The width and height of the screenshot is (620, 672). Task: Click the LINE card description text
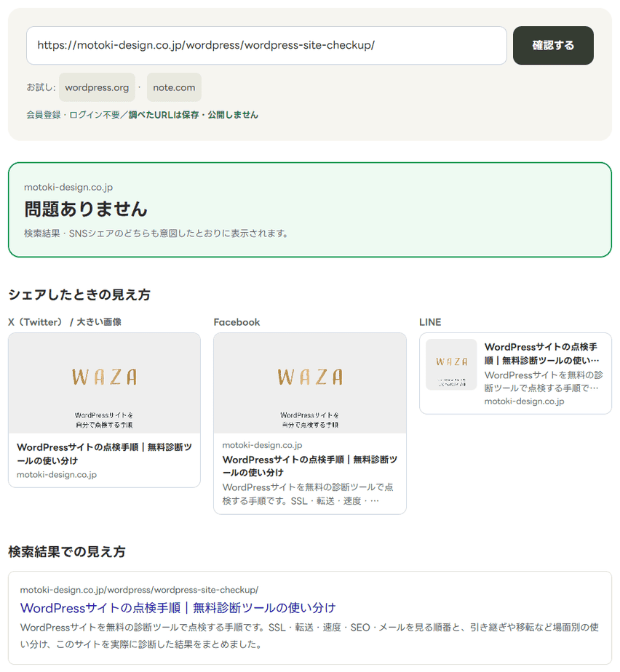tap(544, 381)
